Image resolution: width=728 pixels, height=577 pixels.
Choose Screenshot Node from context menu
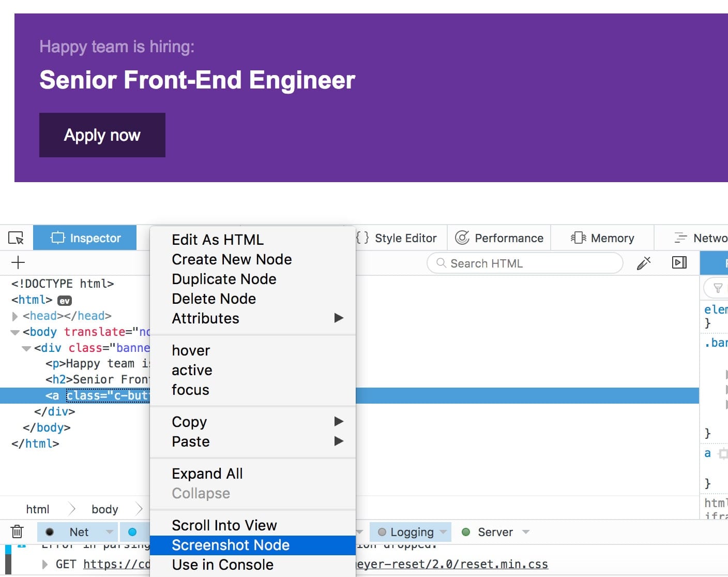click(x=231, y=545)
